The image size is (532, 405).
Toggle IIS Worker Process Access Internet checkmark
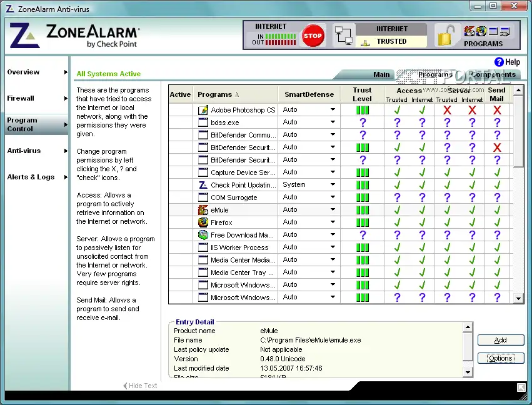(422, 247)
